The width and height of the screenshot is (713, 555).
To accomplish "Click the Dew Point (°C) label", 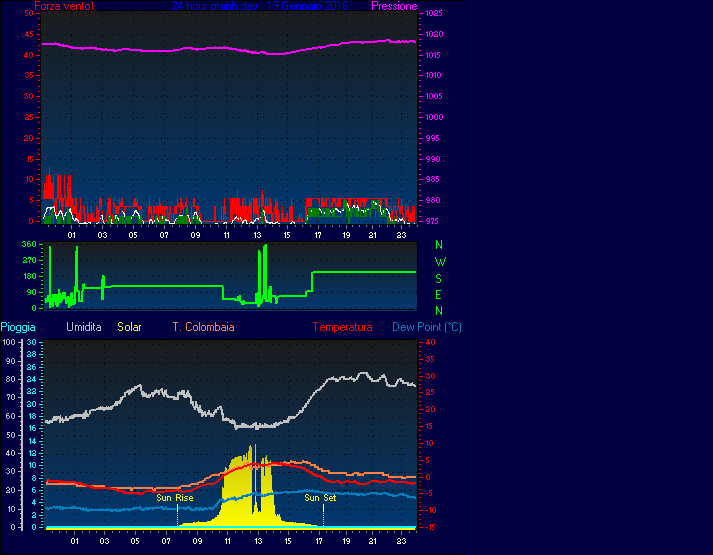I will [x=426, y=327].
